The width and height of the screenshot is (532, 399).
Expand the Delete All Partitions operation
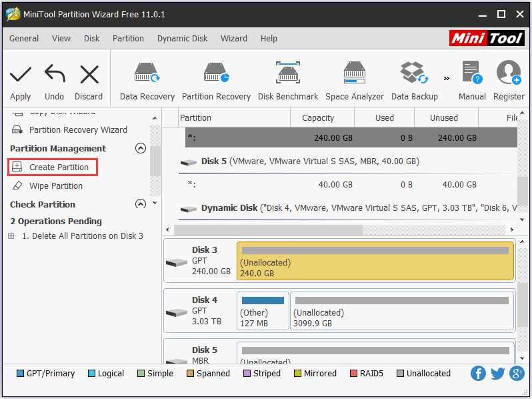[x=11, y=236]
